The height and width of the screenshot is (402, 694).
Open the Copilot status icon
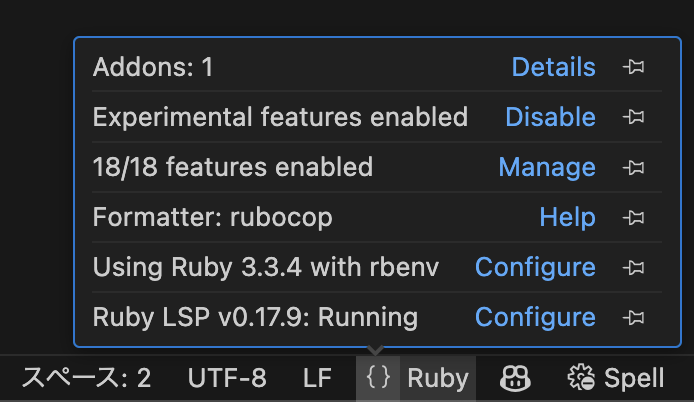[515, 379]
